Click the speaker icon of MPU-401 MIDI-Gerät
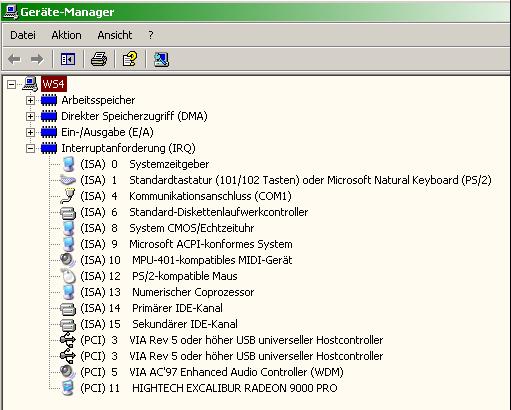The image size is (511, 410). coord(67,260)
